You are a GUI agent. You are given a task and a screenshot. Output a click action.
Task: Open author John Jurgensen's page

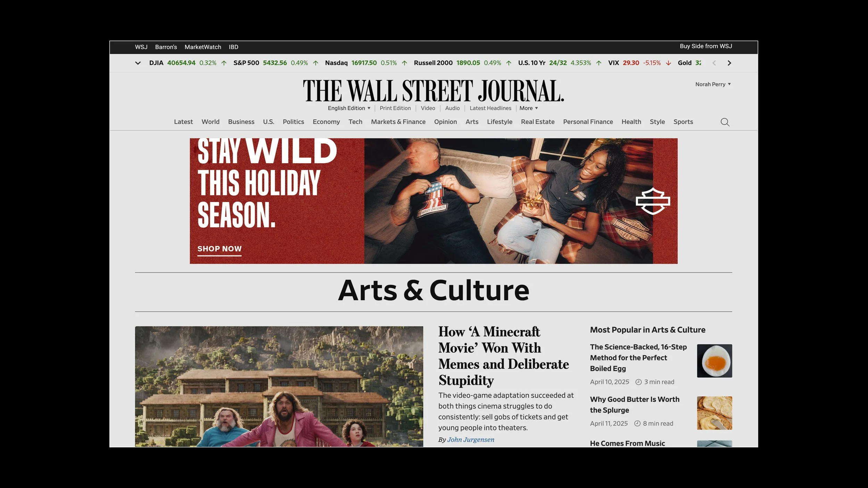pos(470,440)
